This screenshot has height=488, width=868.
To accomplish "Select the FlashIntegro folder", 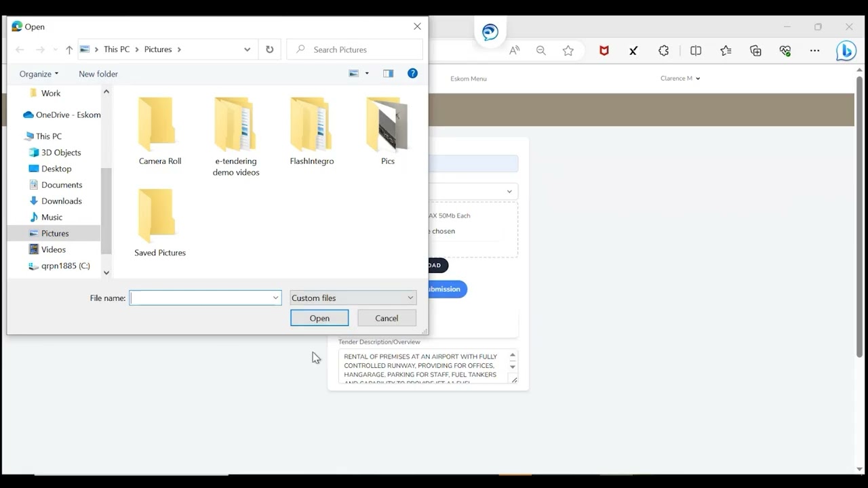I will pos(312,131).
